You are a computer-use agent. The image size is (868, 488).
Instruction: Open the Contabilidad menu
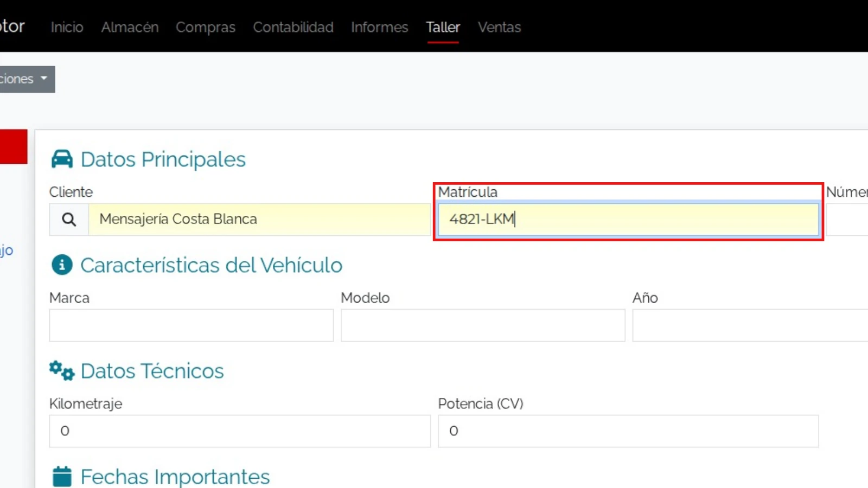coord(293,27)
